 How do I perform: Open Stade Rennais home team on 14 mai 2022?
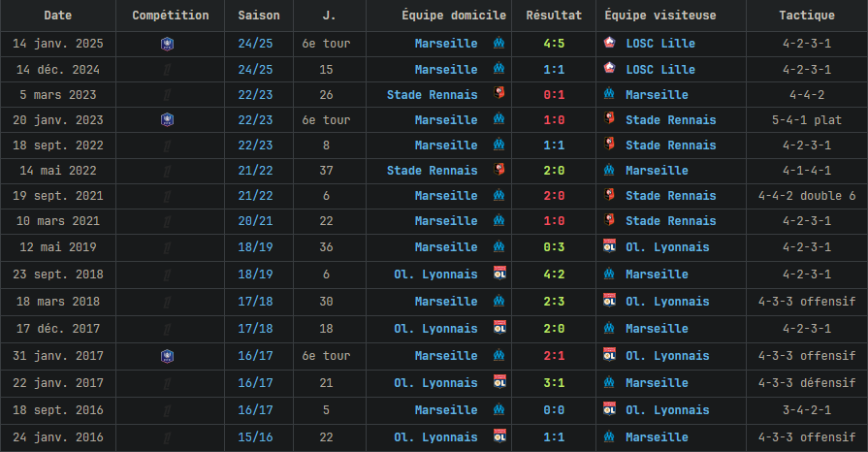pyautogui.click(x=432, y=171)
